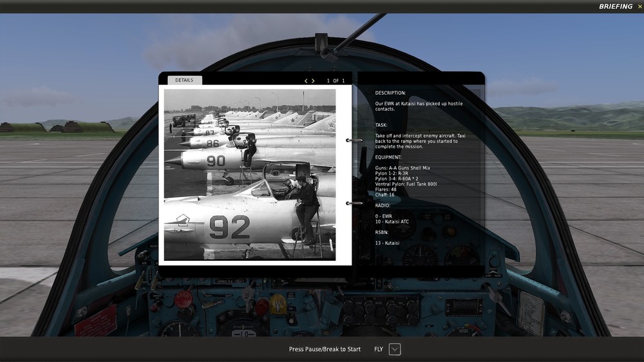The width and height of the screenshot is (644, 362).
Task: Advance to the next briefing page arrow
Action: pos(314,81)
